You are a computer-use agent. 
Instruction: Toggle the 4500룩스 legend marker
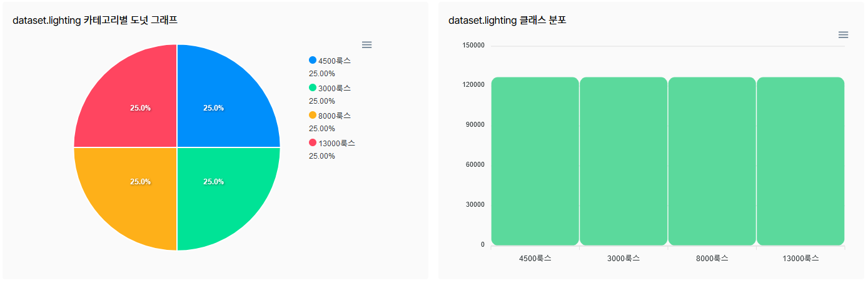[x=313, y=60]
